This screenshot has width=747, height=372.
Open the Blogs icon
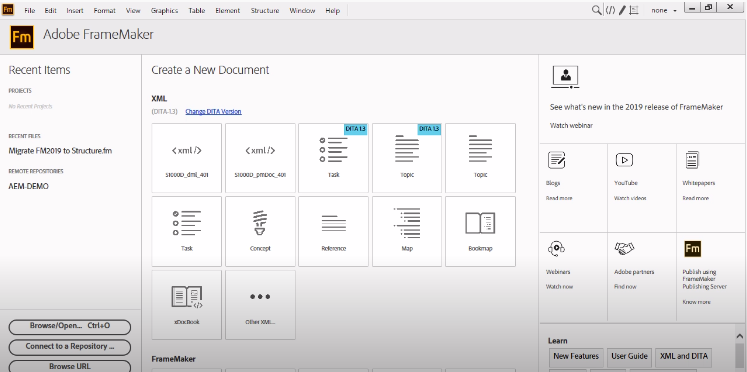click(556, 160)
